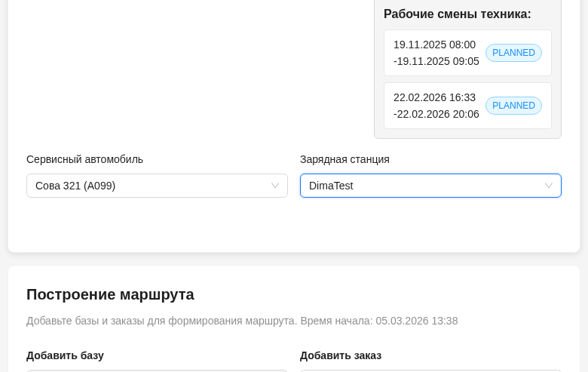The image size is (588, 372).
Task: Click the shift end time 19.11.2025 09:05
Action: tap(437, 61)
